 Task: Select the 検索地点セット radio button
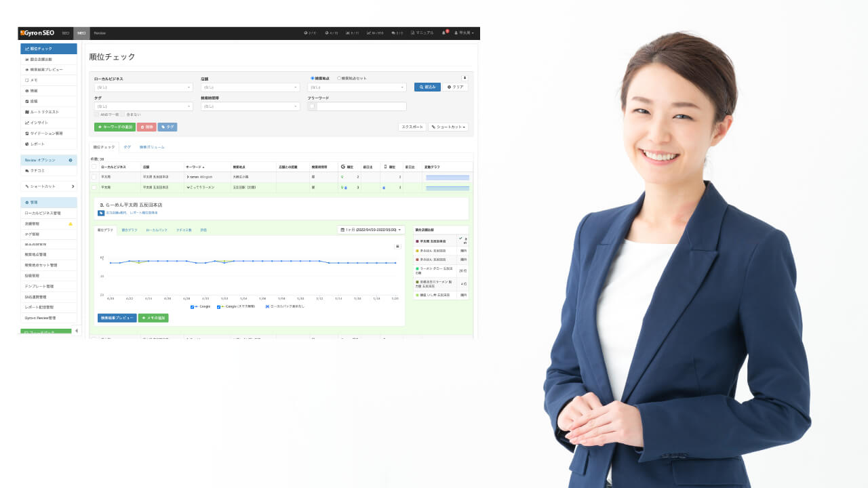point(339,78)
